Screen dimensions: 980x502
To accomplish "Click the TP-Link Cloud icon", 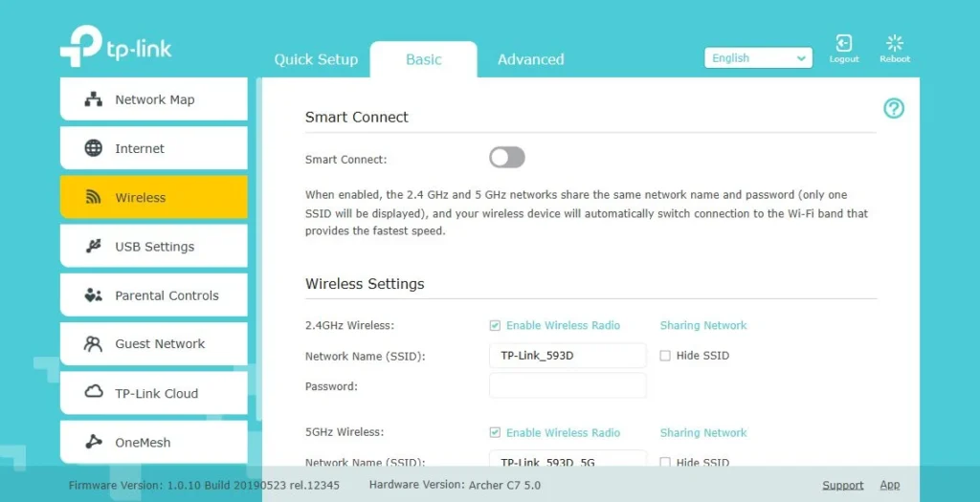I will point(93,392).
